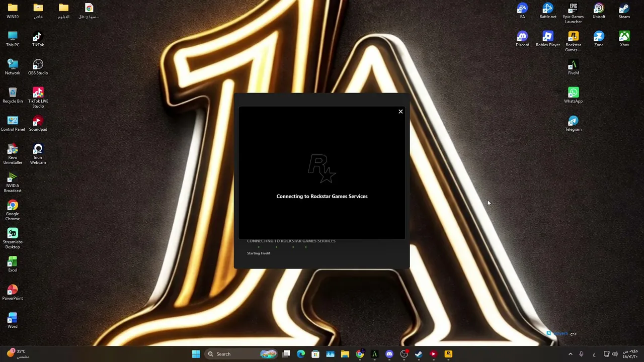Close the Rockstar Games Services dialog

[x=400, y=112]
